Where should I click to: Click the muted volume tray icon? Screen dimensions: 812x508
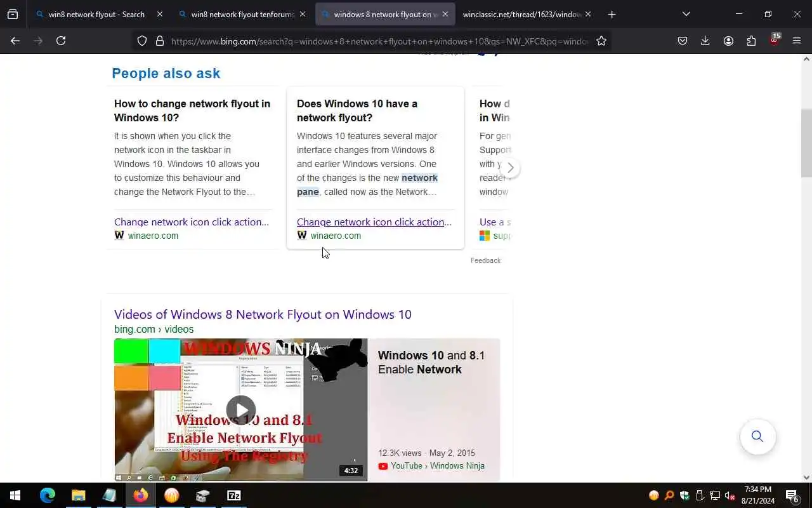click(730, 495)
